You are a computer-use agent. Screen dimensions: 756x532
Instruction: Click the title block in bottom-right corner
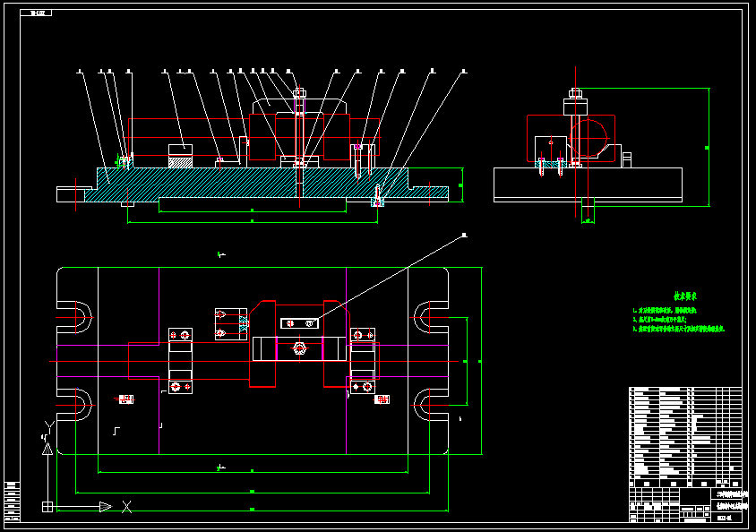tap(685, 504)
